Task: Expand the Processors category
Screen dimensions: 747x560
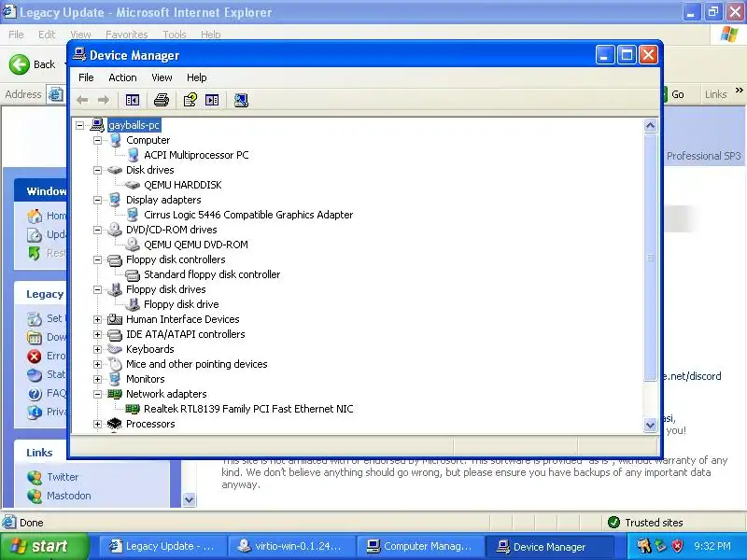Action: tap(98, 424)
